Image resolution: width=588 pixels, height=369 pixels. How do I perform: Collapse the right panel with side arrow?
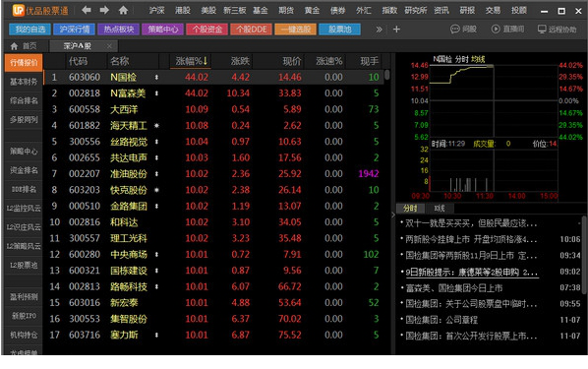click(393, 215)
